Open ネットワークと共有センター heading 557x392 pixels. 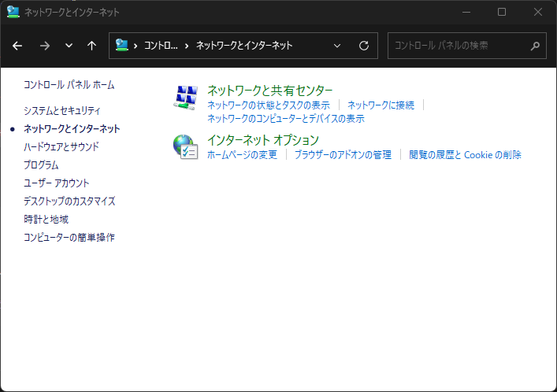(270, 91)
